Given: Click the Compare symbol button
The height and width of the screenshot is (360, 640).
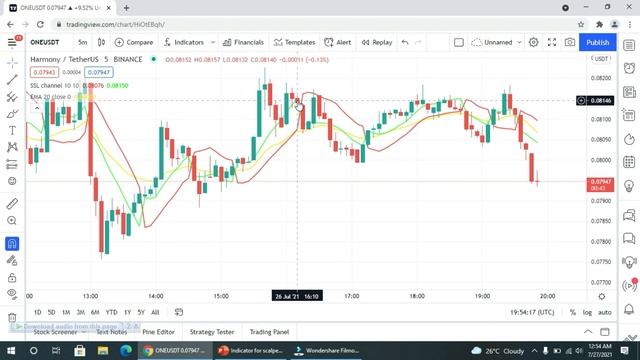Looking at the screenshot, I should coord(134,42).
